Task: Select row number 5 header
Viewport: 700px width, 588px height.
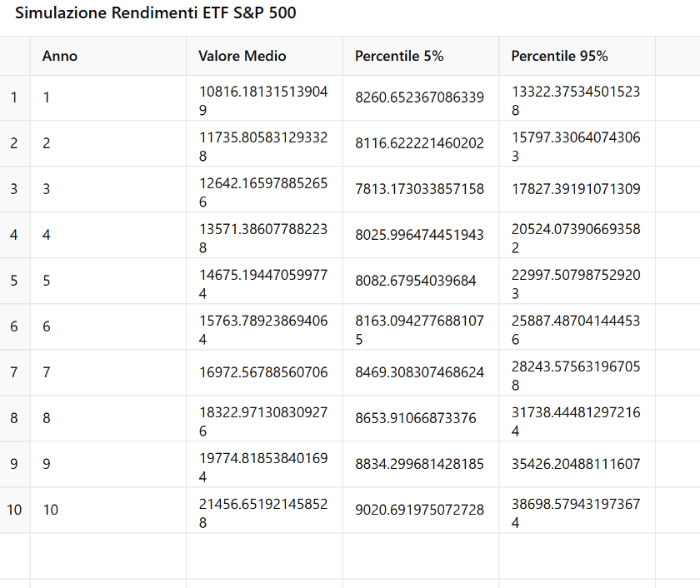Action: pos(14,281)
